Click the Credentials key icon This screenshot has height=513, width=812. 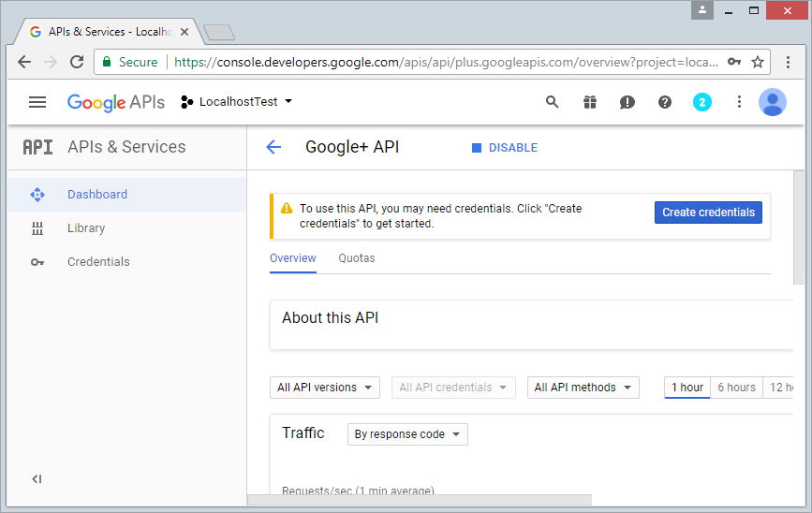tap(37, 262)
